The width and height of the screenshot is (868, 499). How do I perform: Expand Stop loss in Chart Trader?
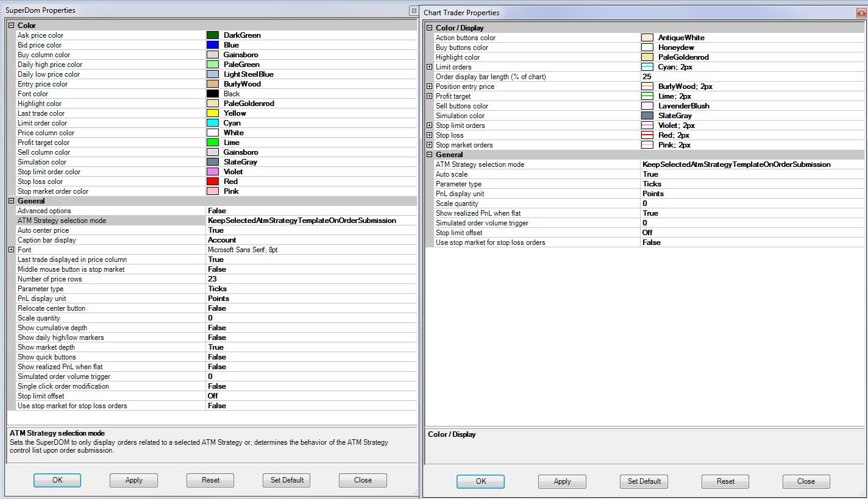[x=430, y=135]
